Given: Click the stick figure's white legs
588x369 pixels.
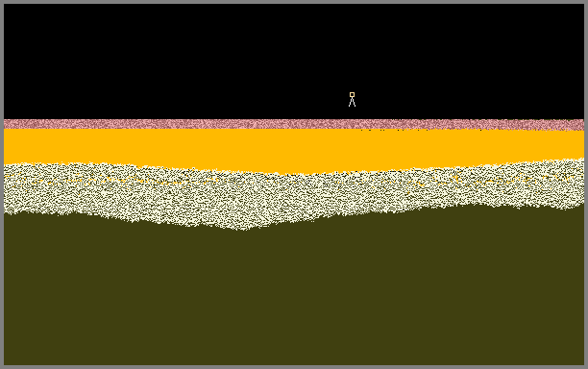Looking at the screenshot, I should point(352,102).
